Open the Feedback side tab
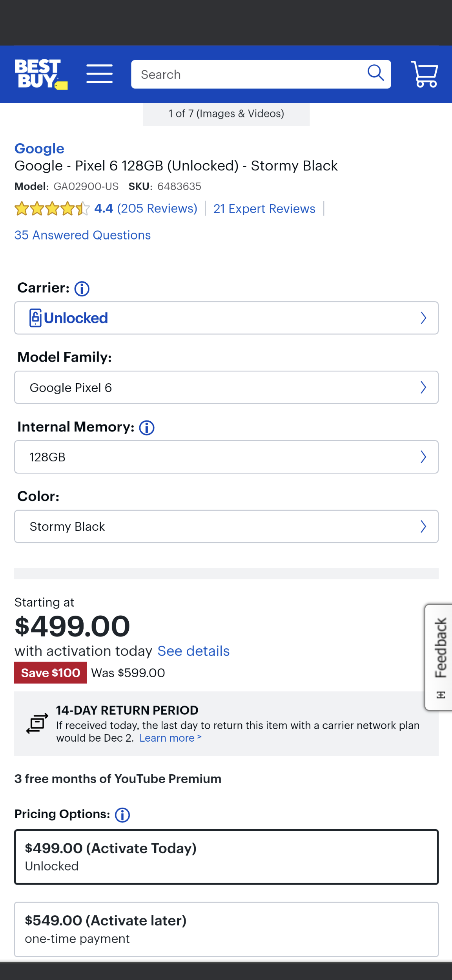 click(x=440, y=657)
